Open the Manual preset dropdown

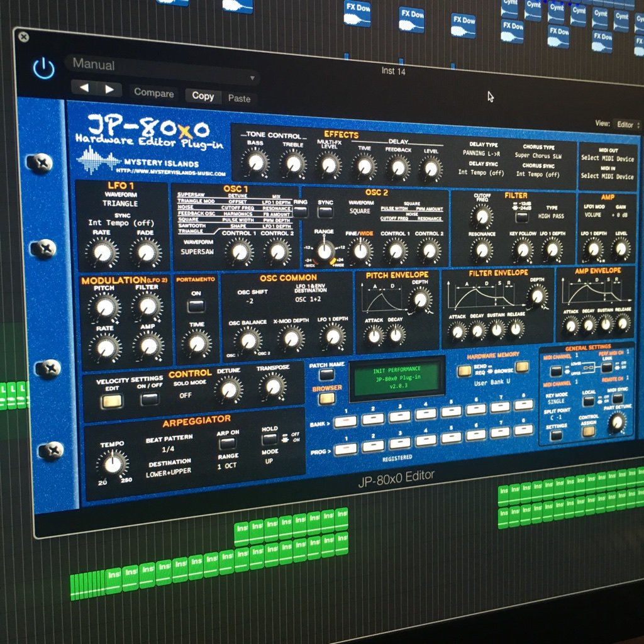coord(161,65)
